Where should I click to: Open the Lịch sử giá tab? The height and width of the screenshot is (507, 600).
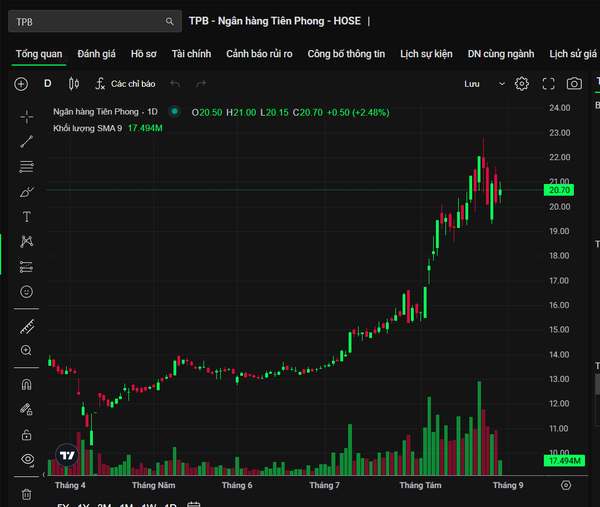(x=573, y=54)
